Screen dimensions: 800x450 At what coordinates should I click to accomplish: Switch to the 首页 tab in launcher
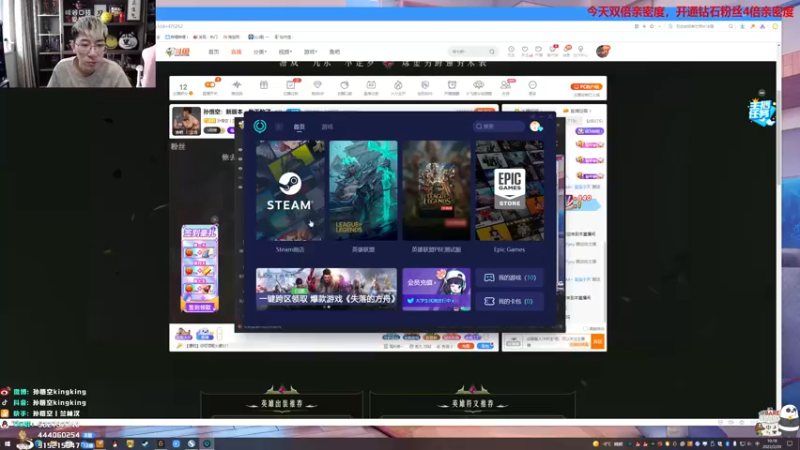(x=299, y=127)
